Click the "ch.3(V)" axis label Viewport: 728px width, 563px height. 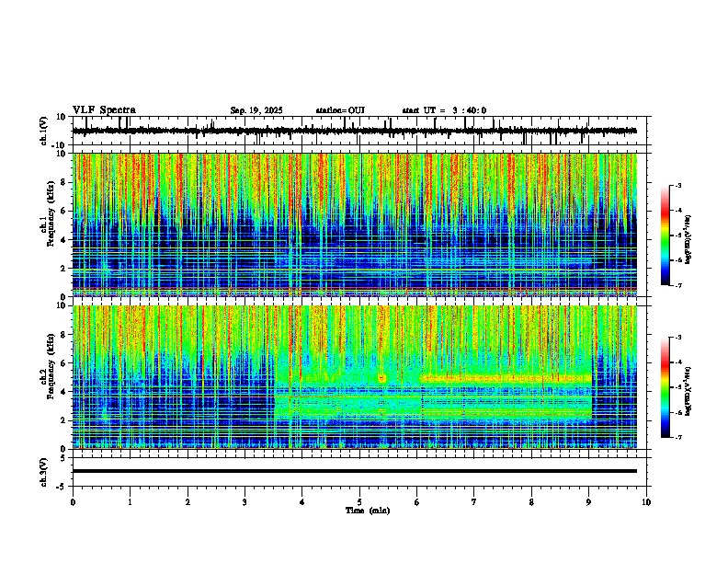point(44,473)
